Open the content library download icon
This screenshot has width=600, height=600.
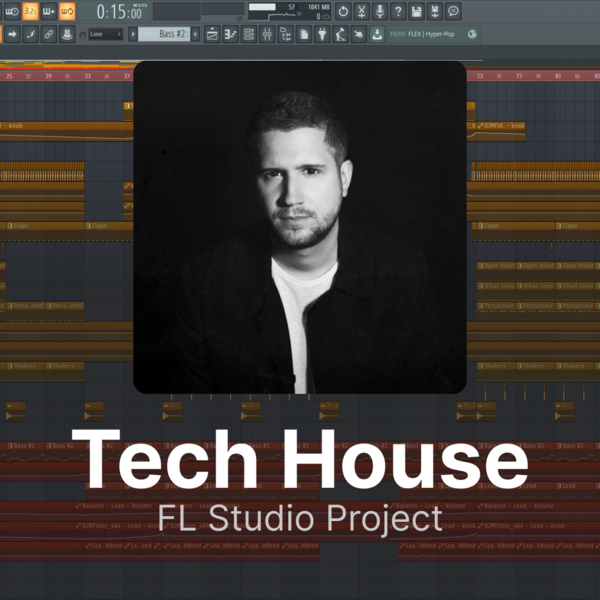[x=377, y=34]
